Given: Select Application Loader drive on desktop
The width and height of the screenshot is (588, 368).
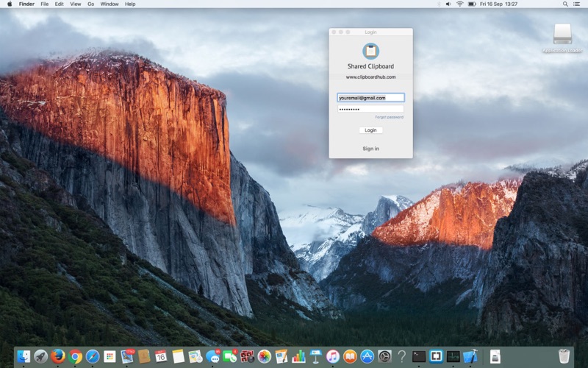Looking at the screenshot, I should pos(562,38).
